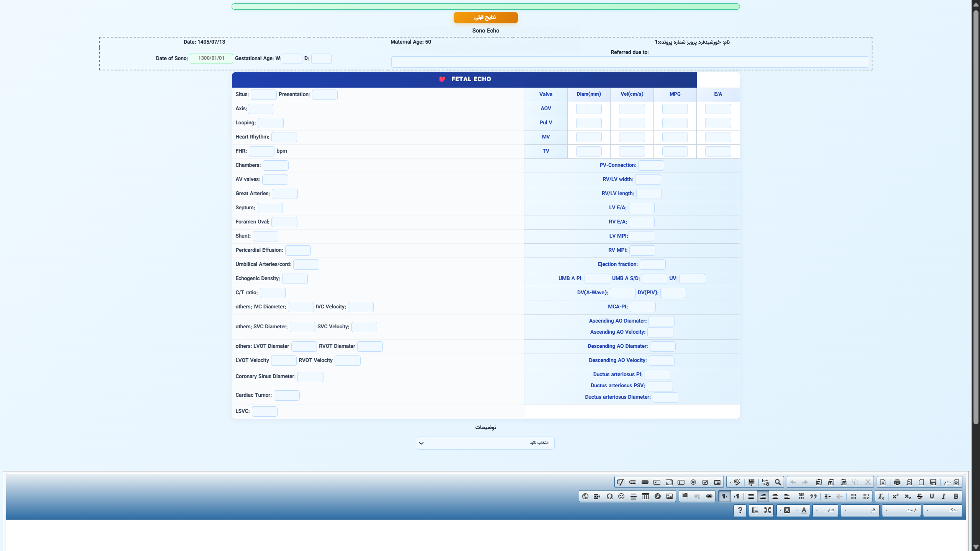Viewport: 980px width, 551px height.
Task: Click the Ejection fraction input field
Action: click(x=652, y=265)
